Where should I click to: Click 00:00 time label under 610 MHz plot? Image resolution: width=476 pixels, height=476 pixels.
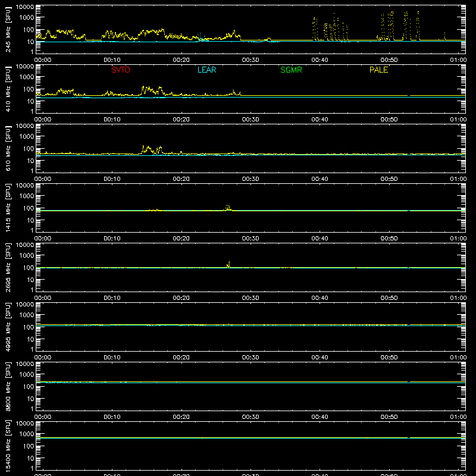(x=43, y=179)
